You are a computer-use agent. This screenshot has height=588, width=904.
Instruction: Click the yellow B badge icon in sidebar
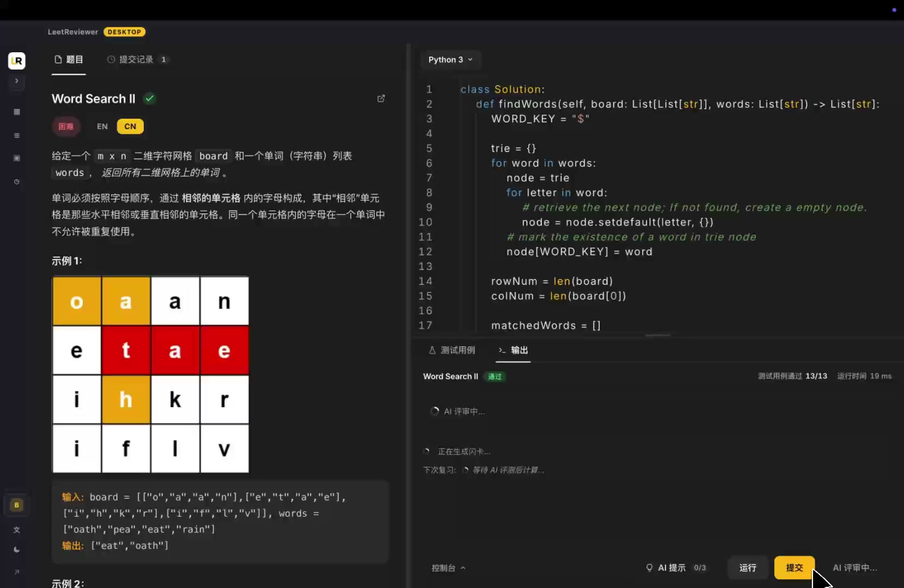pos(17,505)
